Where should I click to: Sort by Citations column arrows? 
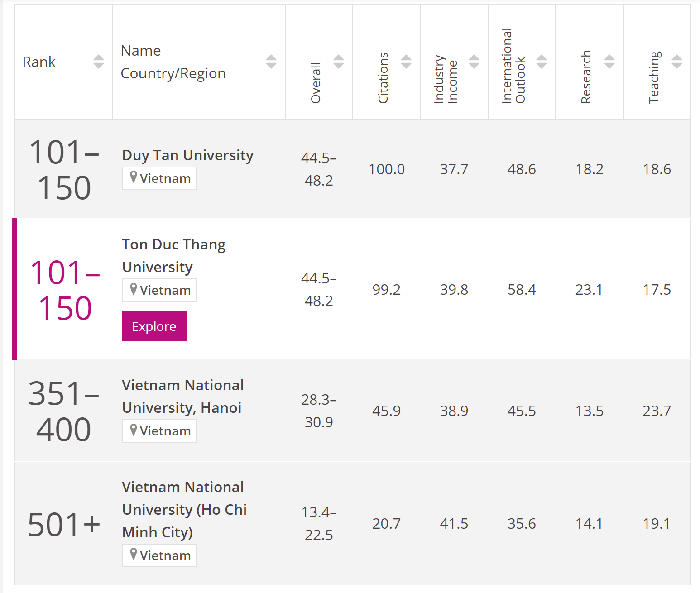pyautogui.click(x=406, y=62)
